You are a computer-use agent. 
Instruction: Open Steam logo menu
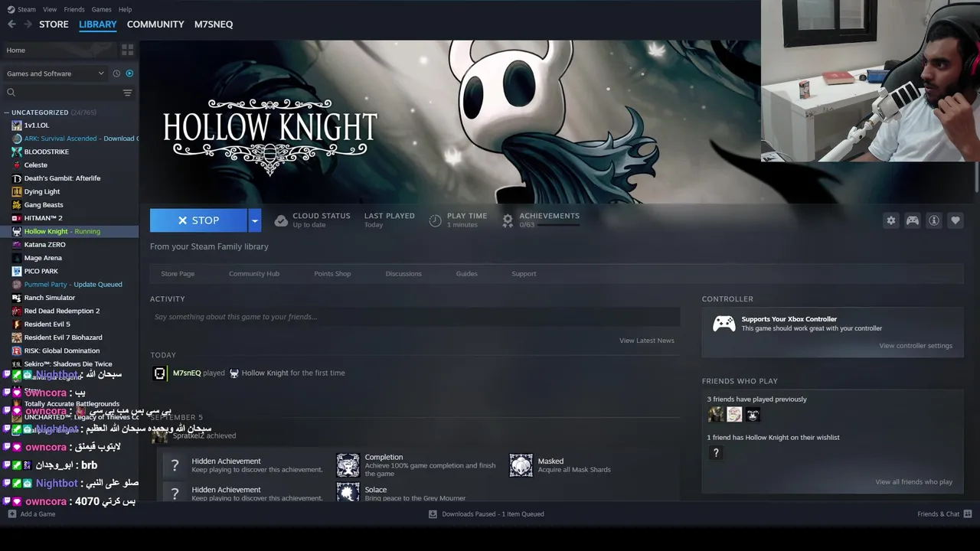click(x=21, y=9)
